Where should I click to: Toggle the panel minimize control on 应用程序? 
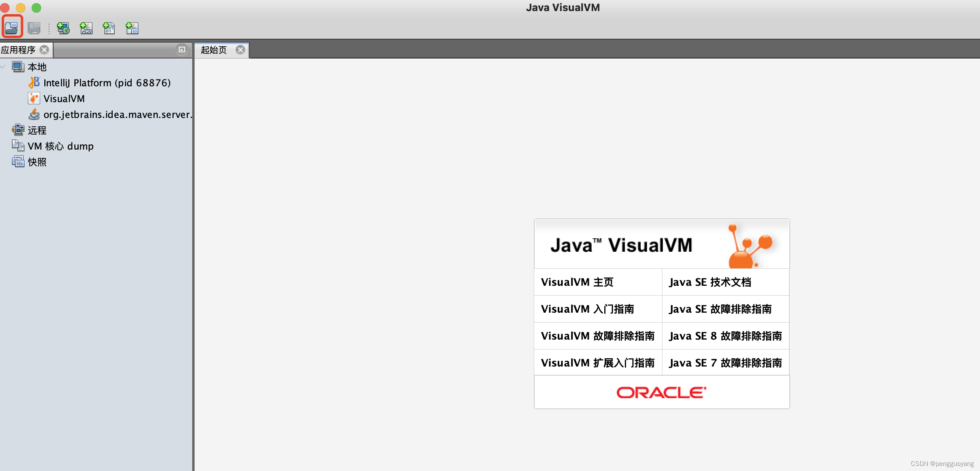pos(182,50)
